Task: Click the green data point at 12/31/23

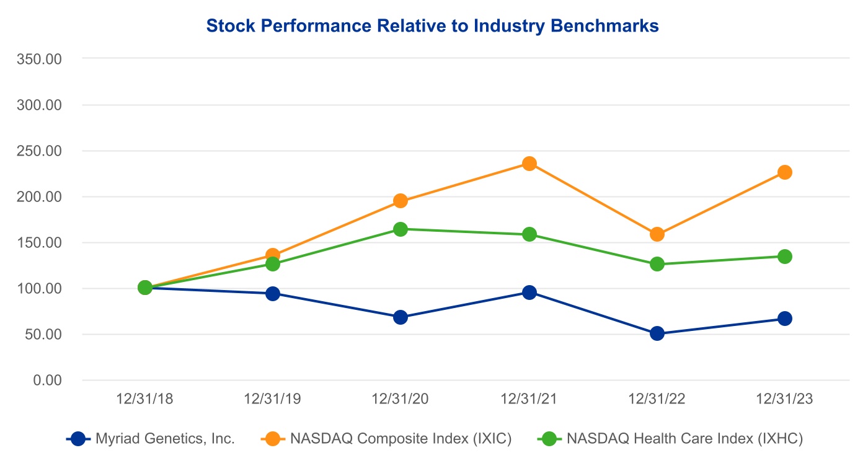Action: [x=785, y=257]
